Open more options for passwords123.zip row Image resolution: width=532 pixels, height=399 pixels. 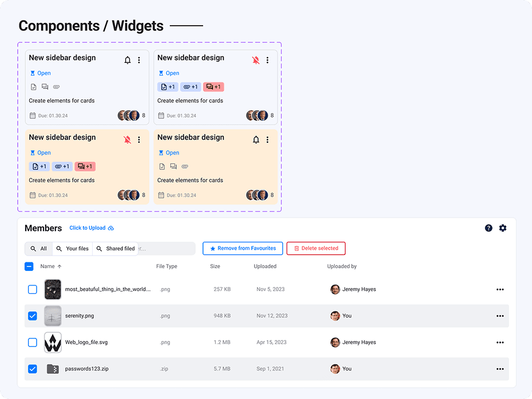500,369
